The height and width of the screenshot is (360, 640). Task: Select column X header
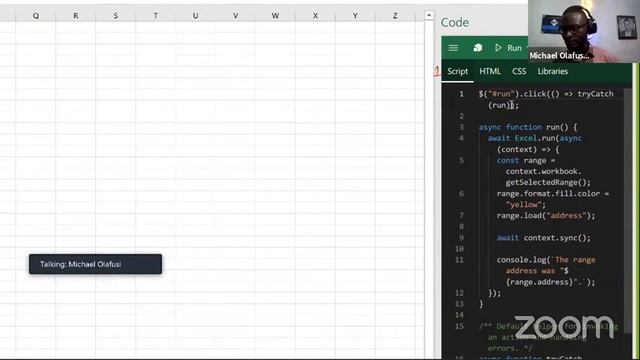[315, 16]
